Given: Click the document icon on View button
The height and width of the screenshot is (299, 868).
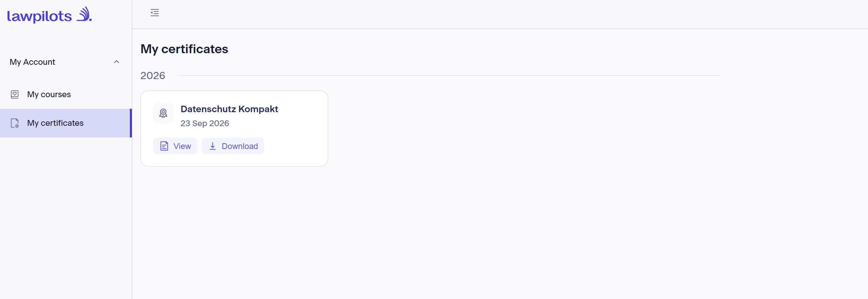Looking at the screenshot, I should pos(164,146).
